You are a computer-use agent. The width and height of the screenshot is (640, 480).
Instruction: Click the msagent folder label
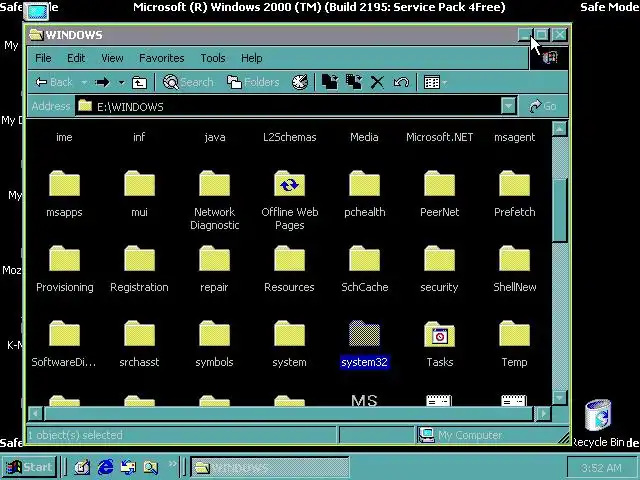(x=515, y=138)
